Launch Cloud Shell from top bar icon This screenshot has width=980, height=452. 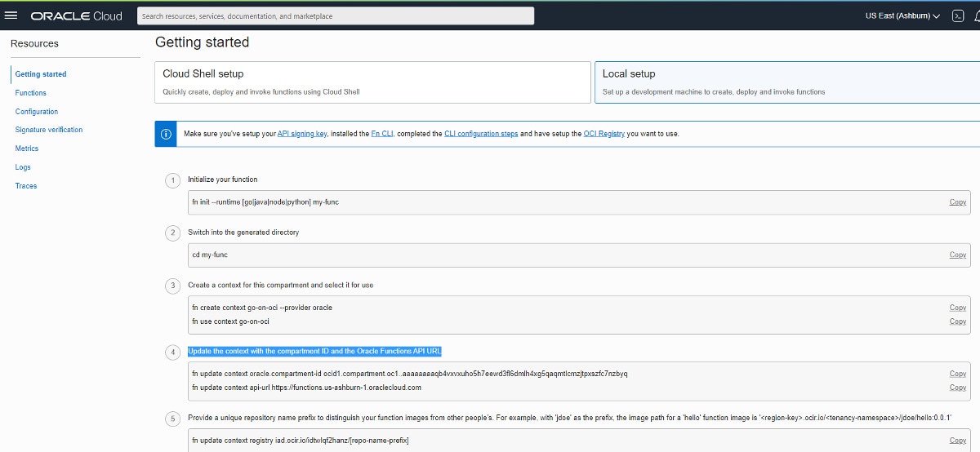pyautogui.click(x=958, y=16)
